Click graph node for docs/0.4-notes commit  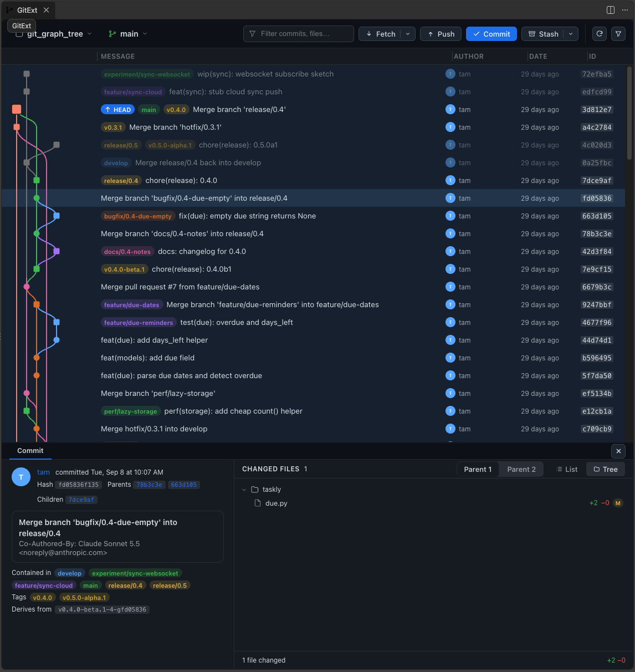point(57,251)
